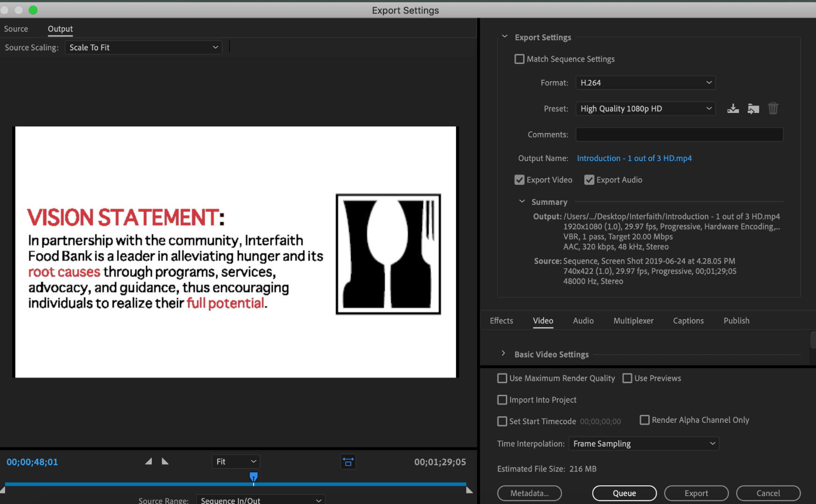
Task: Click the Start Timecode value 00;00;00;00
Action: (600, 421)
